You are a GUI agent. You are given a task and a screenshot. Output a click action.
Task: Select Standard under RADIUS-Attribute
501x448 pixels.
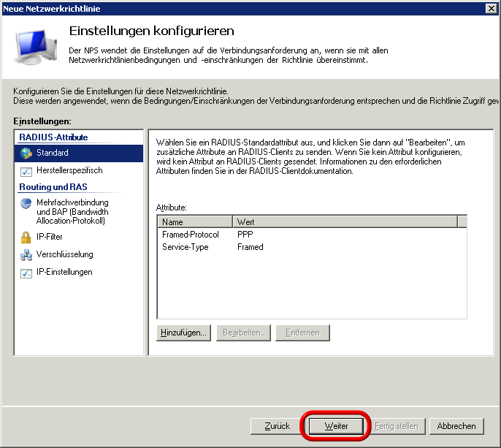coord(53,153)
